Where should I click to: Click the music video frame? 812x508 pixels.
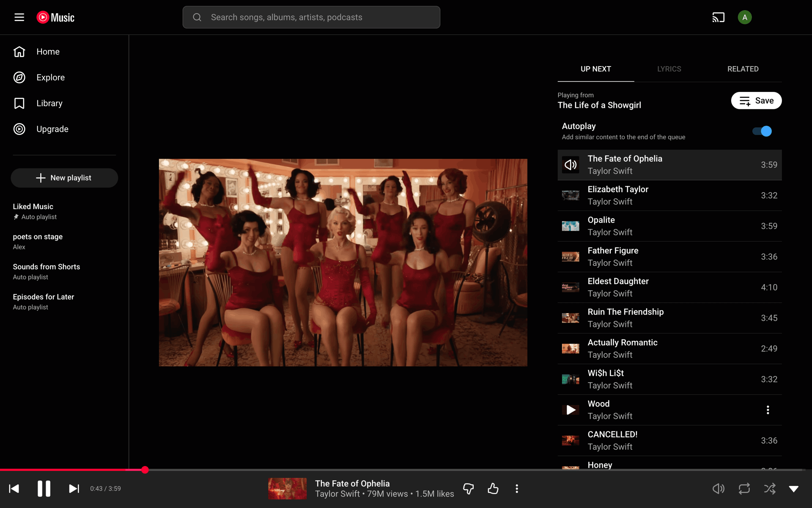click(x=343, y=262)
